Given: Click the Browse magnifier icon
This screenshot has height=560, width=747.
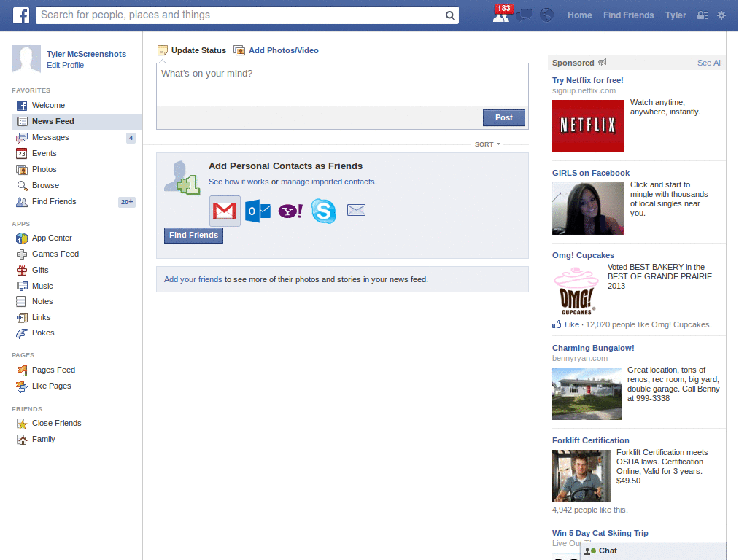Looking at the screenshot, I should click(x=22, y=186).
